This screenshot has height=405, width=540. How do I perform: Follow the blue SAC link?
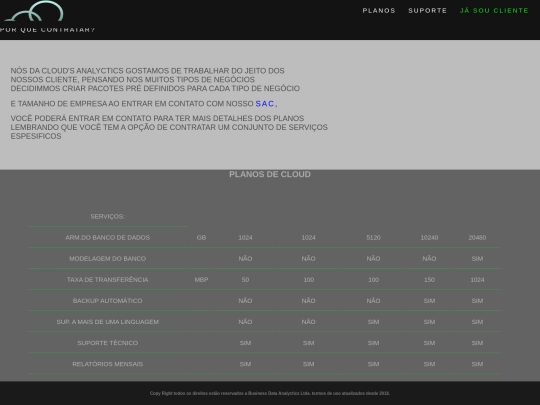[x=266, y=104]
